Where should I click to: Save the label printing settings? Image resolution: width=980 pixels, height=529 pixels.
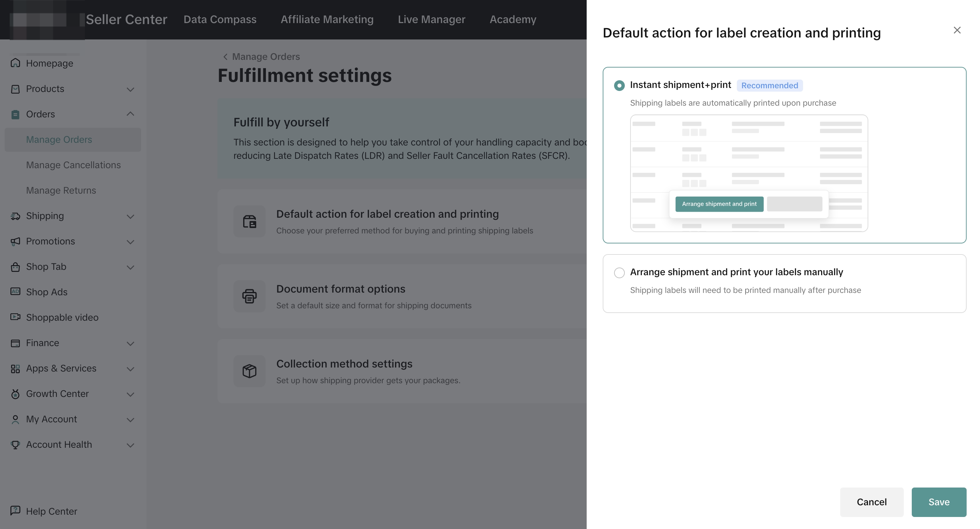[939, 502]
